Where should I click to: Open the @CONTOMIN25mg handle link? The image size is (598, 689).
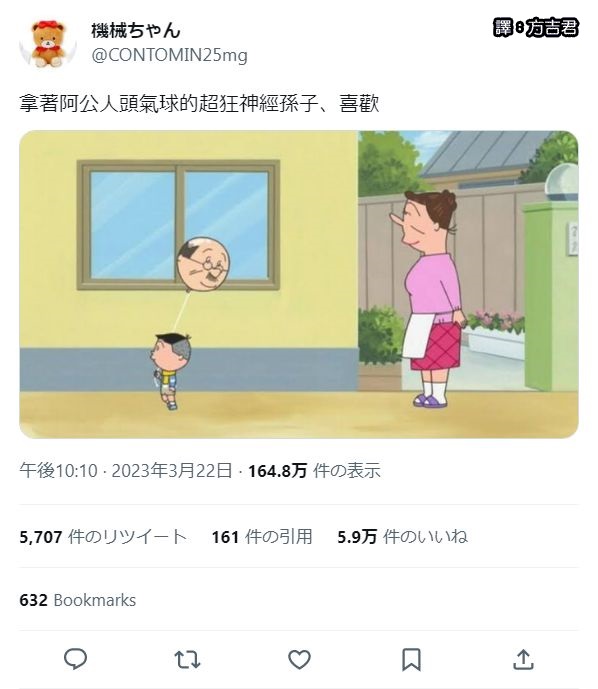click(x=170, y=55)
